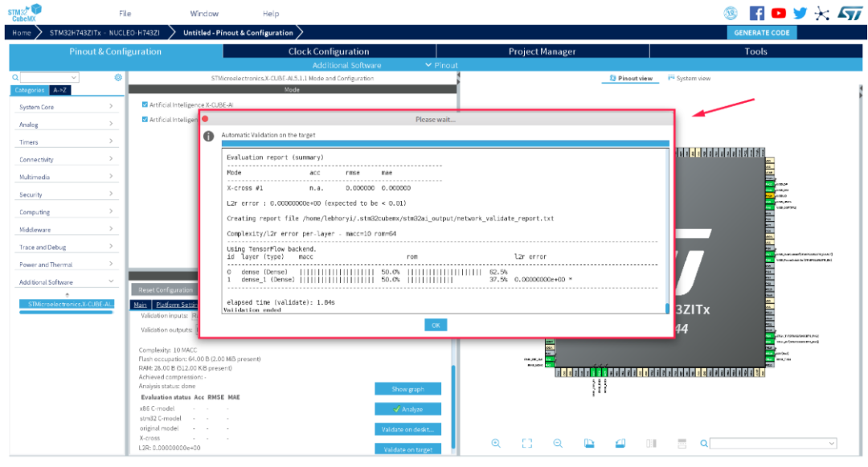Click the GENERATE CODE button
This screenshot has height=467, width=868.
click(x=762, y=33)
